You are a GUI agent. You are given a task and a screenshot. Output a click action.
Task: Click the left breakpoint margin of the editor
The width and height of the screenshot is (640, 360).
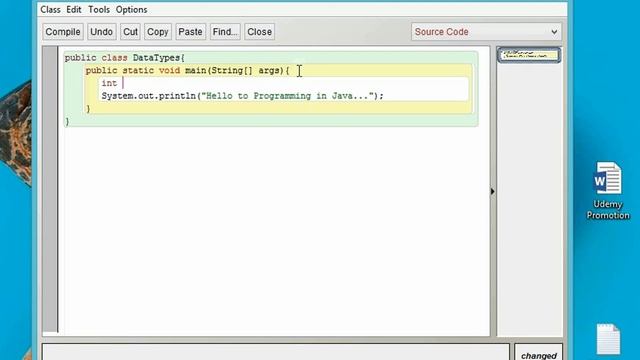click(x=50, y=189)
